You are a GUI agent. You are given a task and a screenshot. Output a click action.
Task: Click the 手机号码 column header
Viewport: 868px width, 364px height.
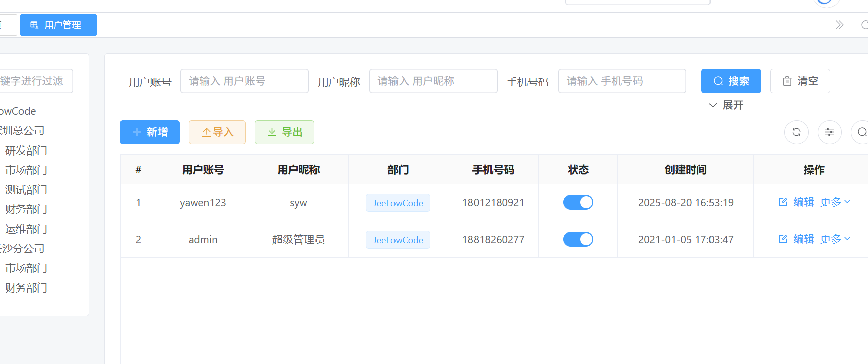(493, 170)
